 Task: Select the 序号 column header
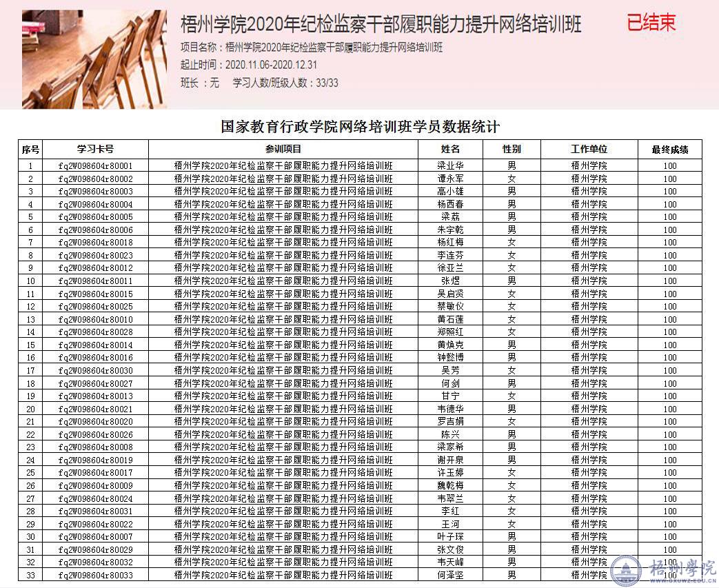tap(30, 149)
